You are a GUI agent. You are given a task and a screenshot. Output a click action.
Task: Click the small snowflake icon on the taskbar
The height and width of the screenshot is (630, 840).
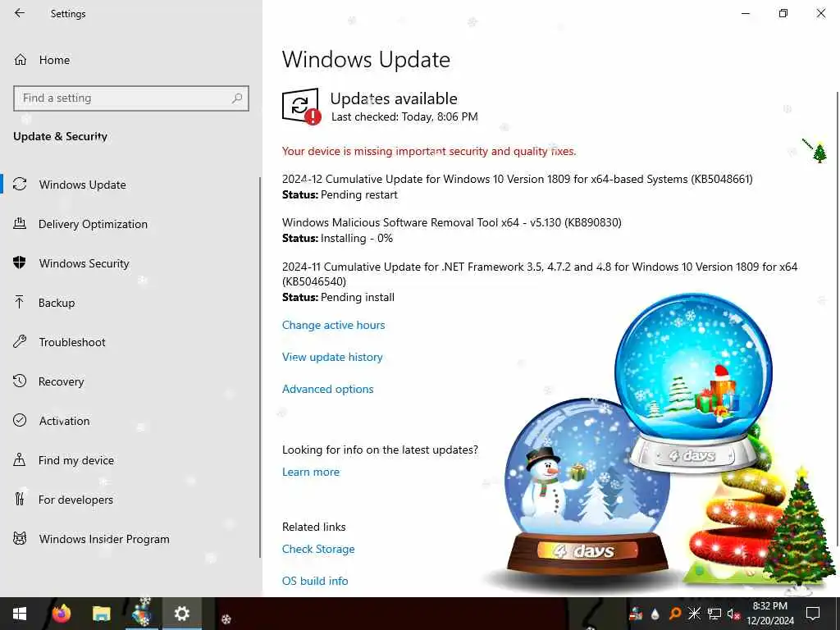(226, 619)
